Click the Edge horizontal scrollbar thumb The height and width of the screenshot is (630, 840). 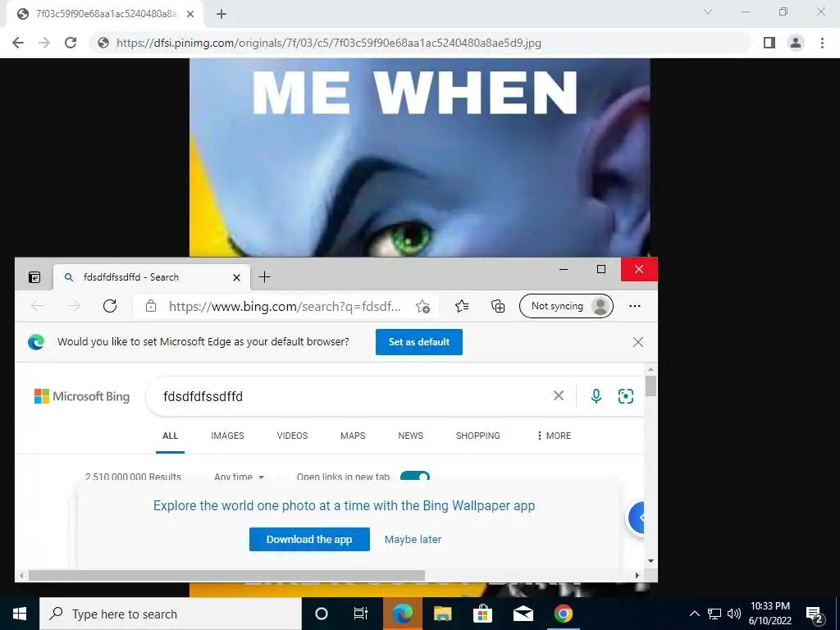[226, 575]
